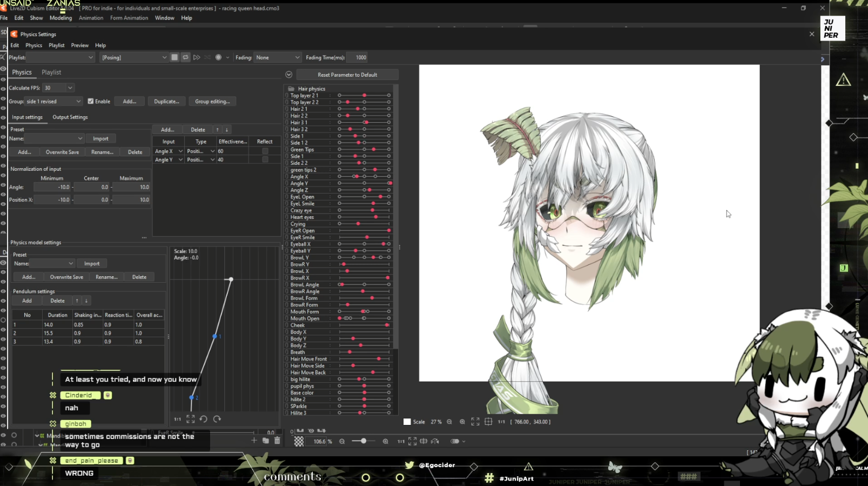Click the redo arrow below pendulum graph
Screen dimensions: 868x486
tap(217, 419)
